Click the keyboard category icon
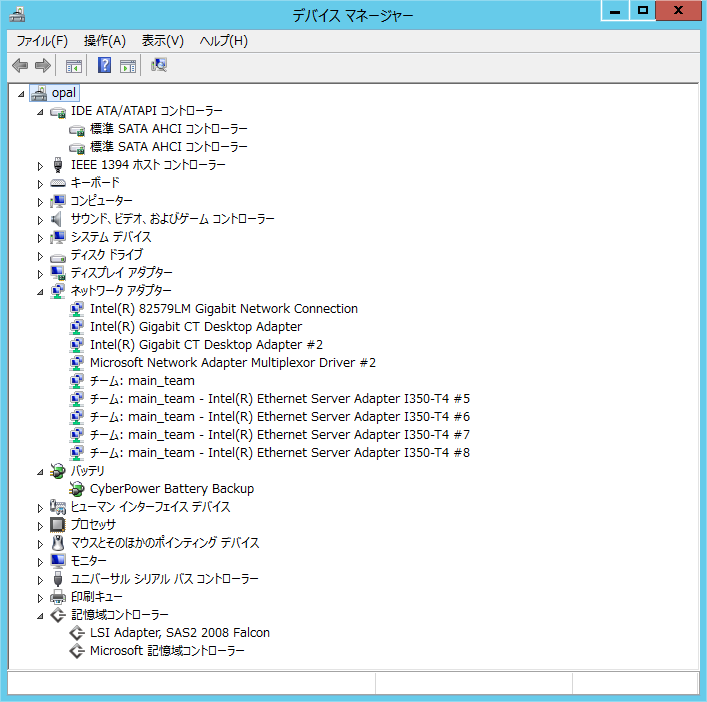707x702 pixels. click(58, 183)
